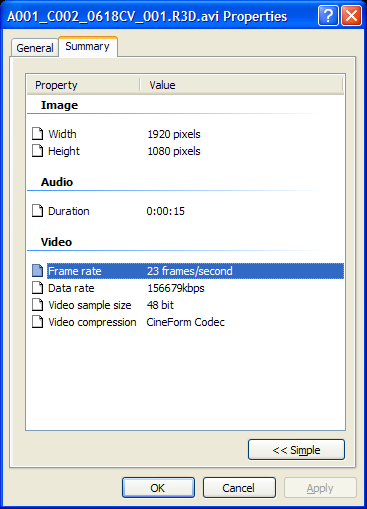The width and height of the screenshot is (367, 509).
Task: Click the 48 bit value
Action: tap(160, 305)
